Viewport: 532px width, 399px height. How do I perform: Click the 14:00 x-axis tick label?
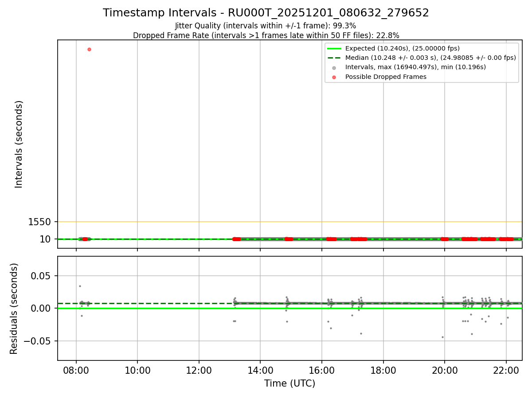[260, 370]
